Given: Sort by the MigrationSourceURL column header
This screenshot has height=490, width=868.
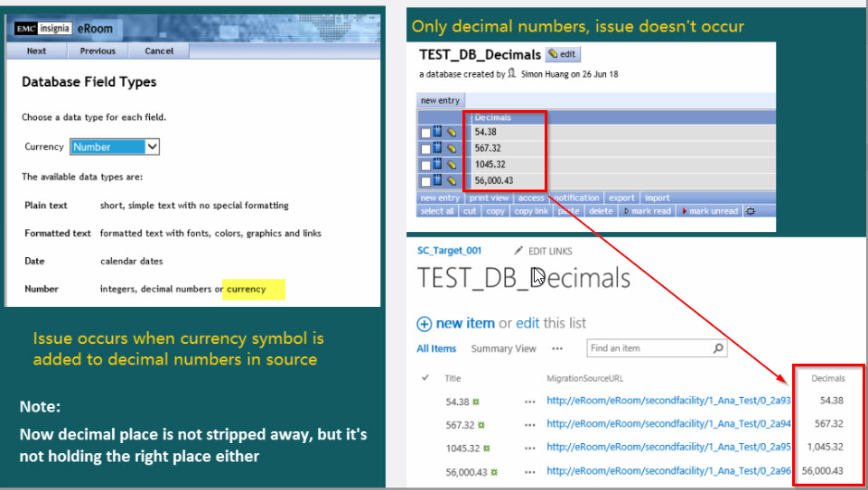Looking at the screenshot, I should pos(585,378).
